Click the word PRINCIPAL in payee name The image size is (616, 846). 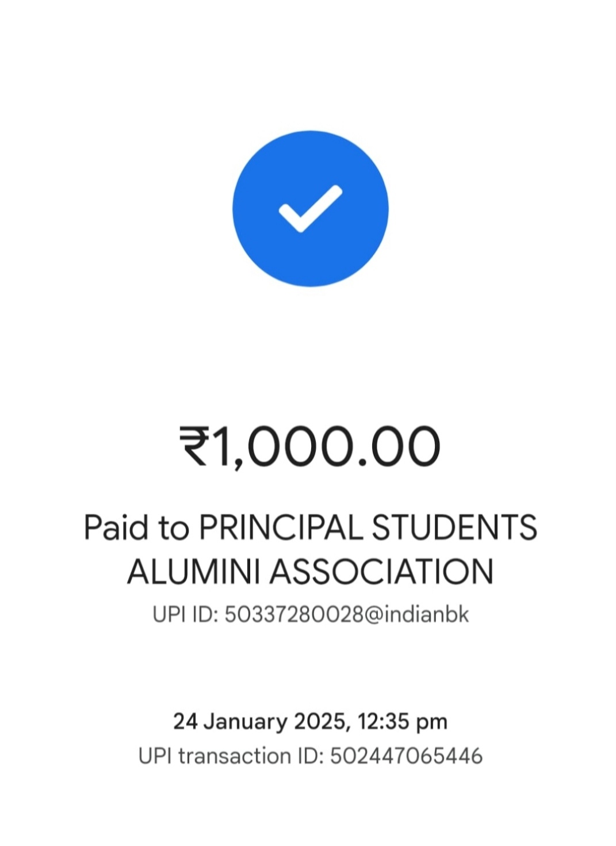click(281, 527)
